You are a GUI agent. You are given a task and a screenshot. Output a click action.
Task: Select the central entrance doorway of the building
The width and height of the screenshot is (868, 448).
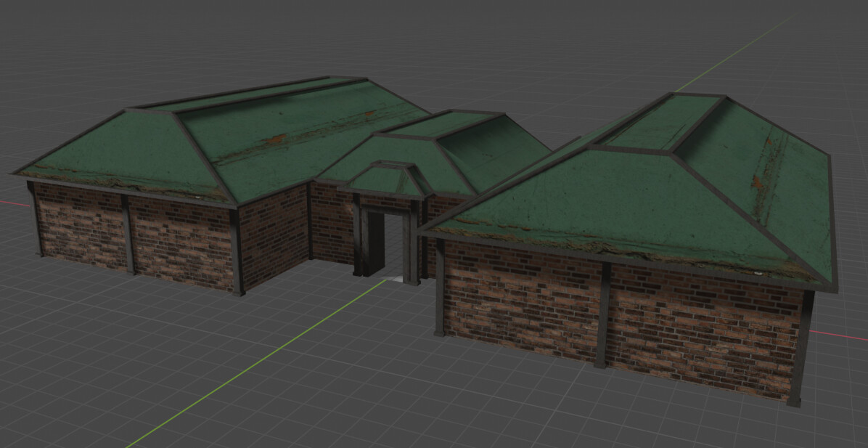[x=382, y=240]
